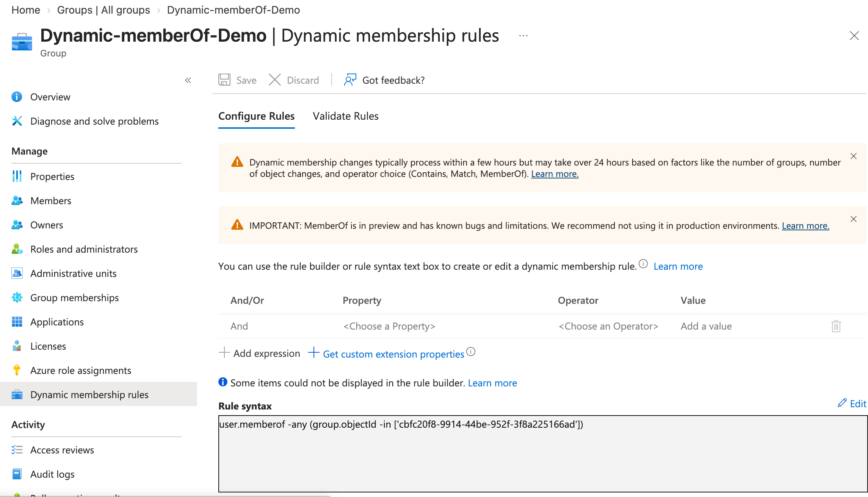This screenshot has height=497, width=868.
Task: Click the Discard X icon
Action: pyautogui.click(x=275, y=80)
